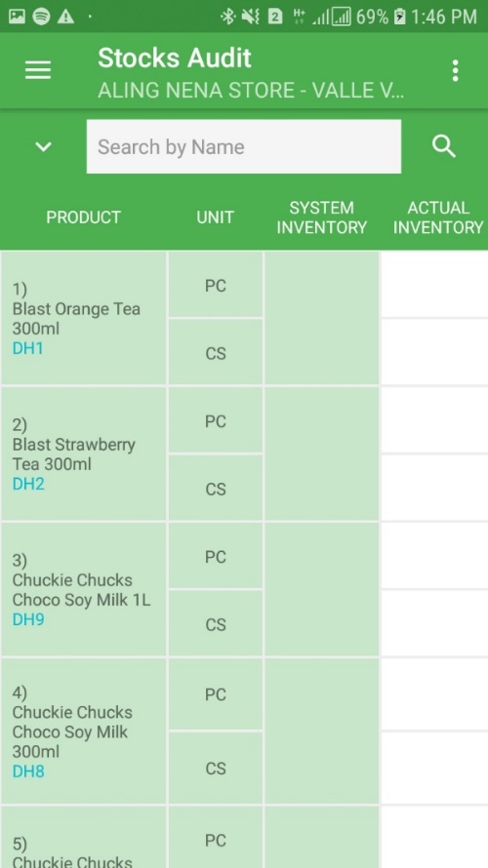
Task: Tap the Bluetooth status icon
Action: point(227,17)
